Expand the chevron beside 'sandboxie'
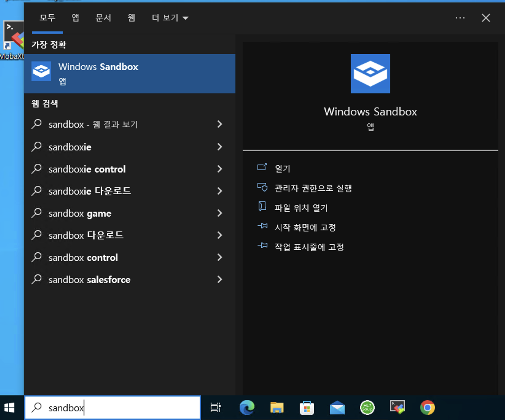This screenshot has width=505, height=420. pos(219,147)
